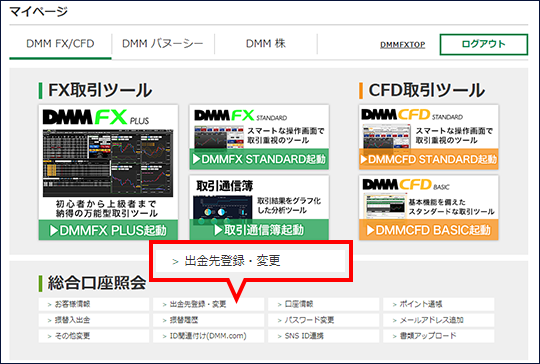Open 取引通信簿起動 analysis tool

coord(259,230)
